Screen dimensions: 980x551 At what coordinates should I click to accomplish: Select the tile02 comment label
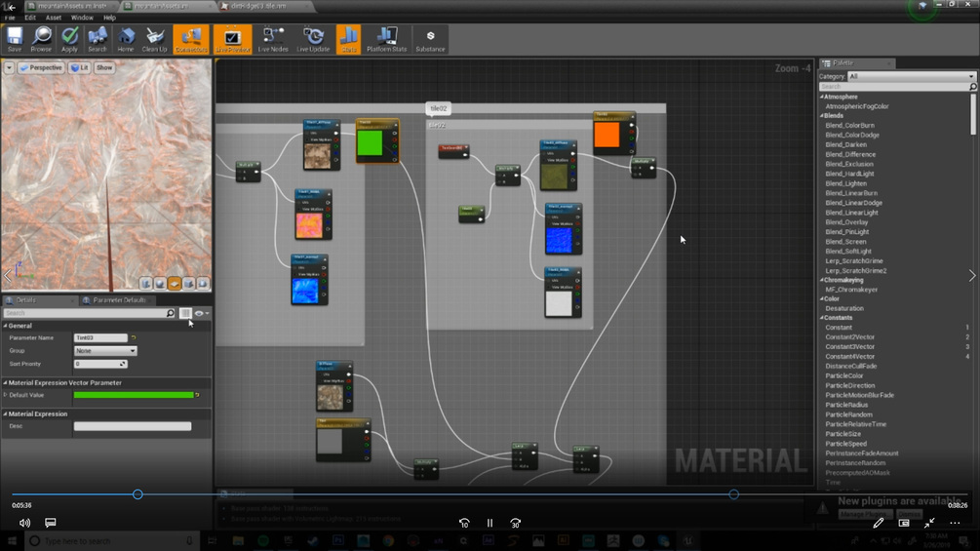438,108
